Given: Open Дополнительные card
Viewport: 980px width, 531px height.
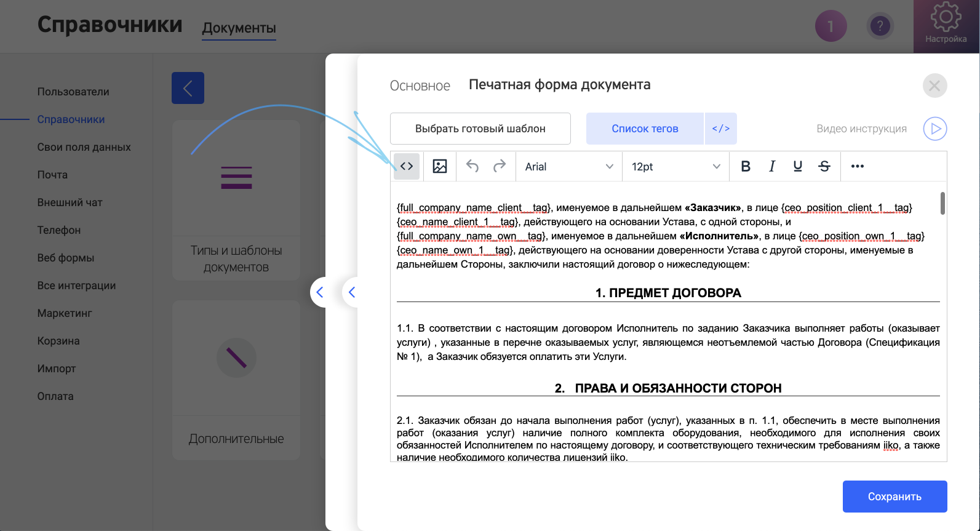Looking at the screenshot, I should (236, 380).
